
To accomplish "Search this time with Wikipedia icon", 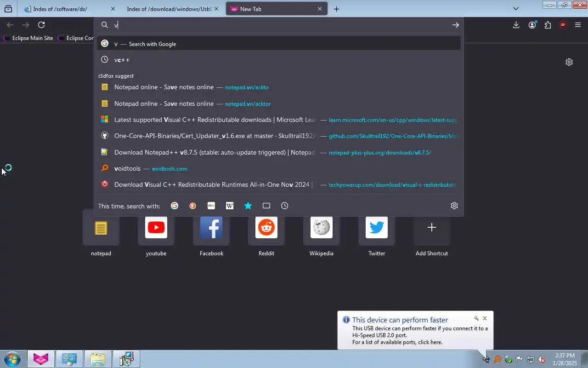I will 230,206.
